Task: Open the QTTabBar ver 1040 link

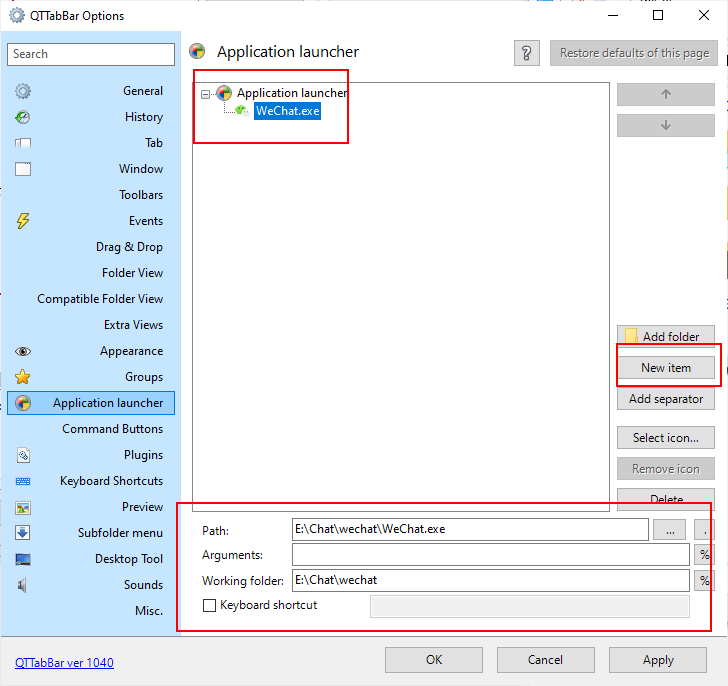Action: (x=64, y=662)
